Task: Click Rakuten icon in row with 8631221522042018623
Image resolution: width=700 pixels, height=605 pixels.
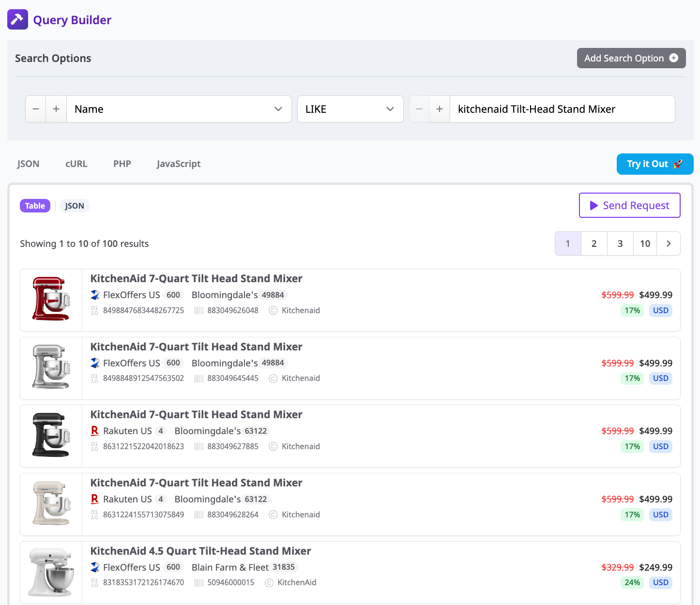Action: coord(95,431)
